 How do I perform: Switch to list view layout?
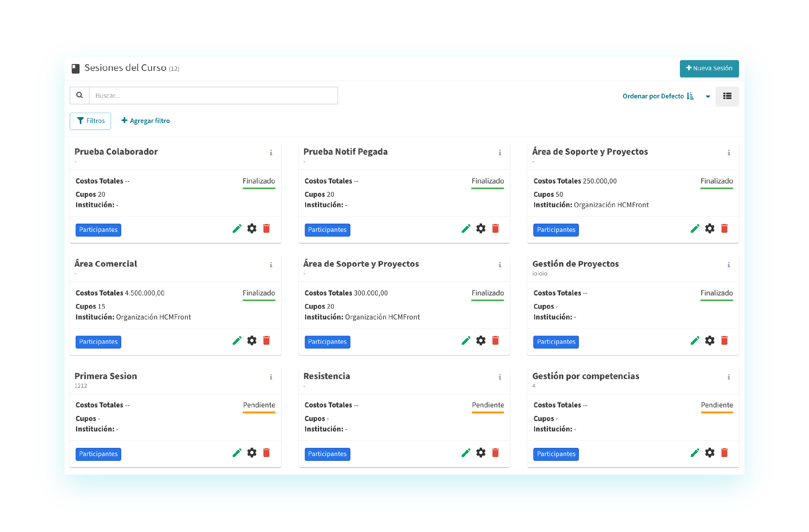pyautogui.click(x=727, y=96)
